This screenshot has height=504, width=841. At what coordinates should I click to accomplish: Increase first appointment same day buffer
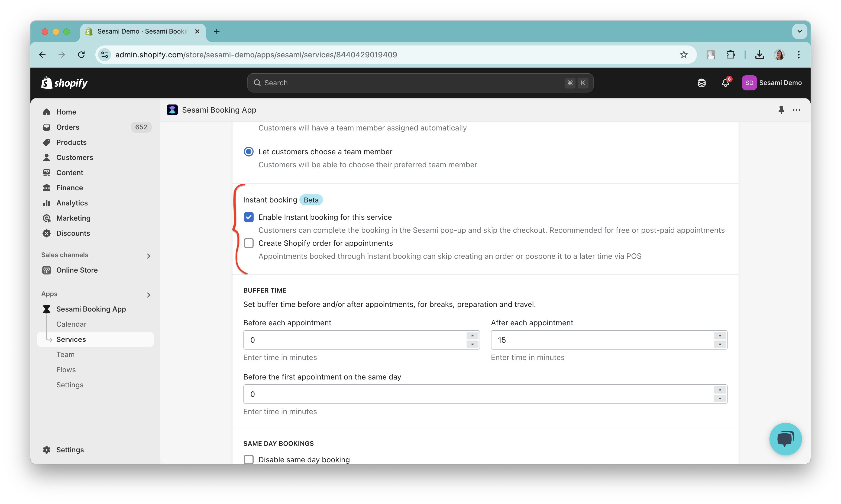[x=720, y=390]
